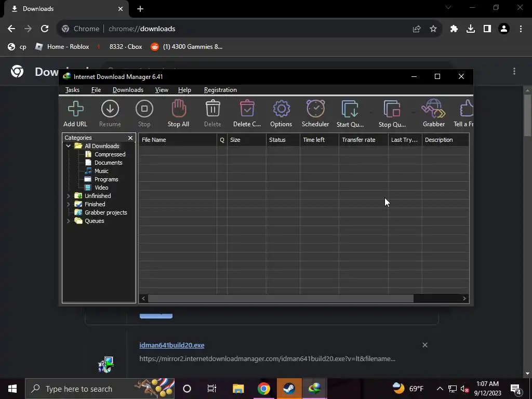Viewport: 532px width, 399px height.
Task: Sort by Time left column header
Action: point(320,140)
